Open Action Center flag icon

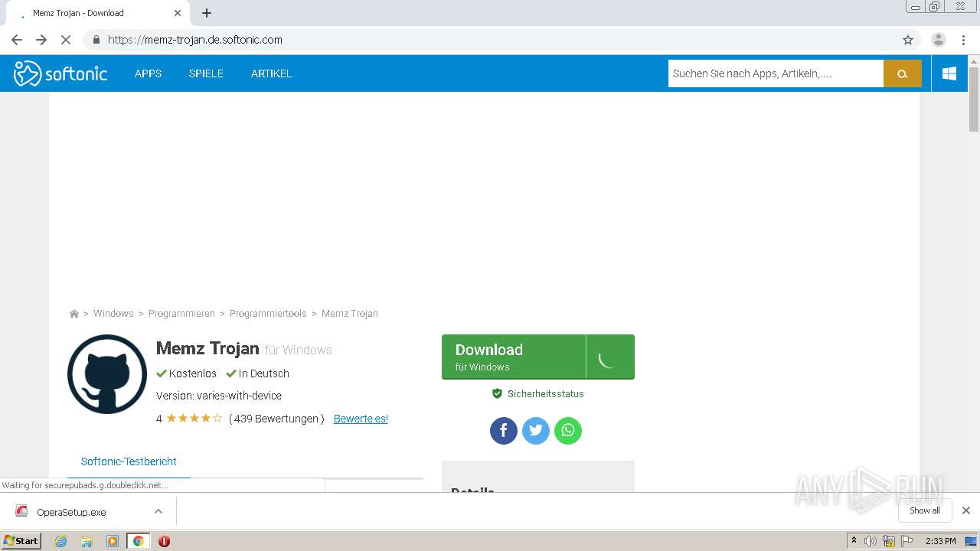point(907,541)
